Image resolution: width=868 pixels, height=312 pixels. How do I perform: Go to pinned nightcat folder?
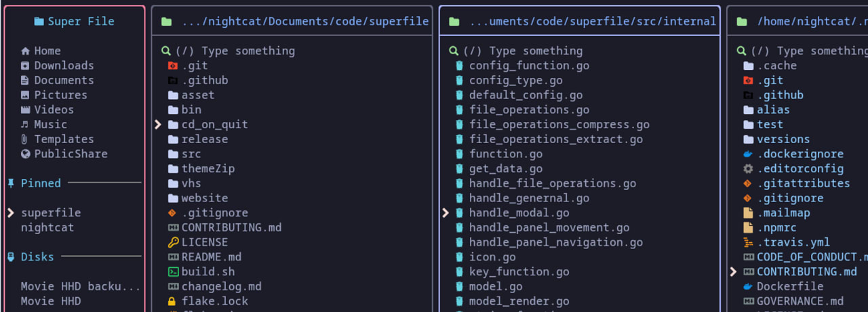(x=47, y=228)
